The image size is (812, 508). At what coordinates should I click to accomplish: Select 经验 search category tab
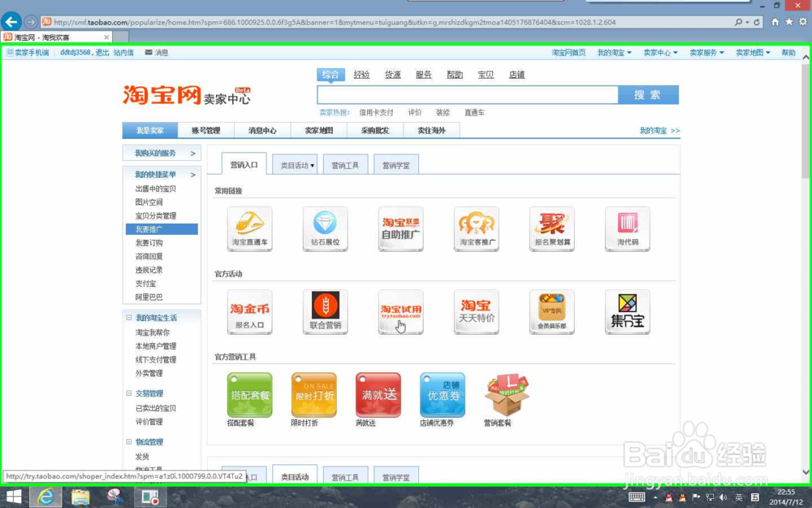coord(361,75)
